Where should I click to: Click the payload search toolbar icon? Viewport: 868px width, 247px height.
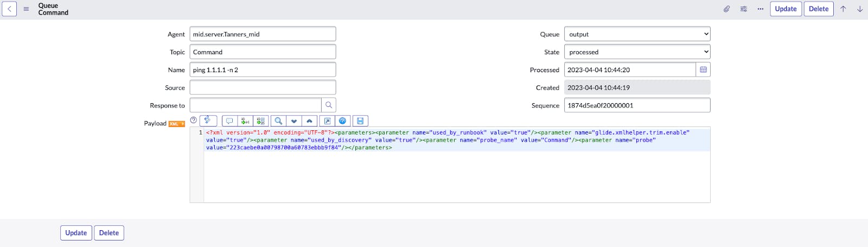(278, 121)
